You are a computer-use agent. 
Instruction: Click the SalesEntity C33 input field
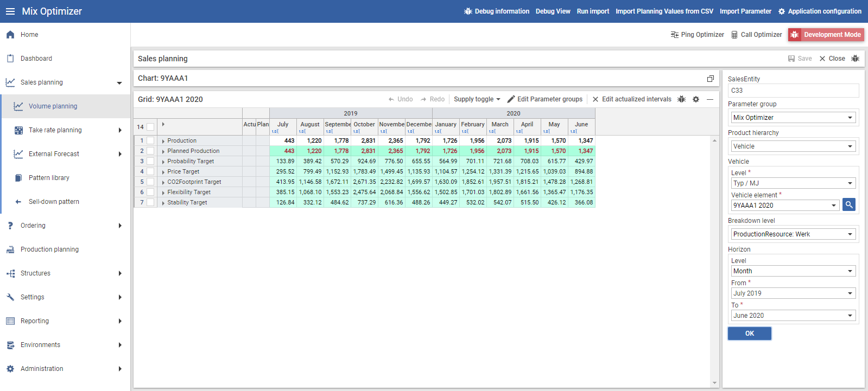coord(793,91)
